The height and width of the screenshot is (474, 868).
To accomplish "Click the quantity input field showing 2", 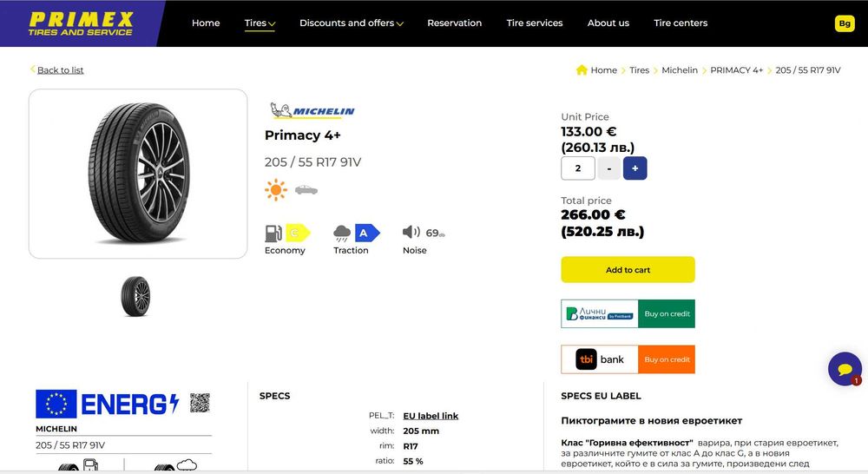I will [x=578, y=168].
